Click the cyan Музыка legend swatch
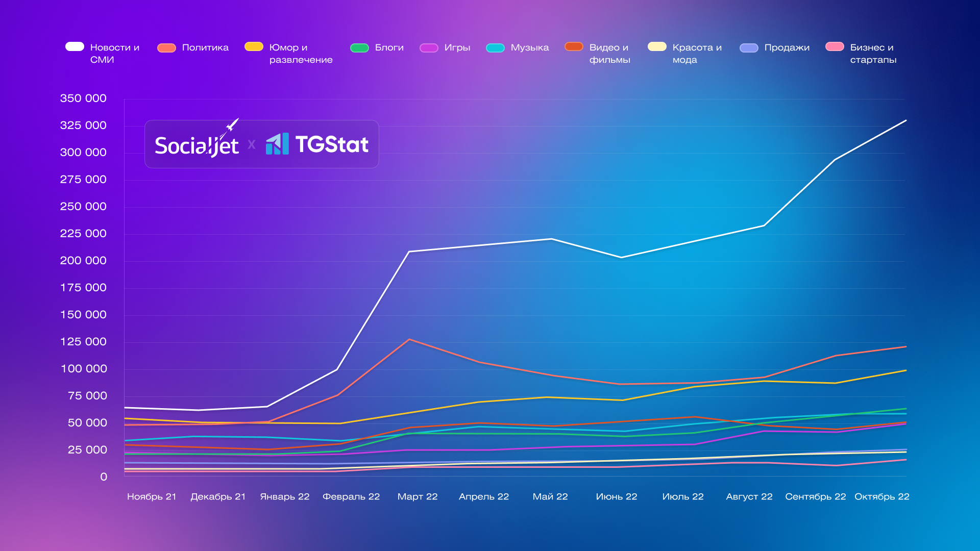The image size is (980, 551). click(495, 48)
